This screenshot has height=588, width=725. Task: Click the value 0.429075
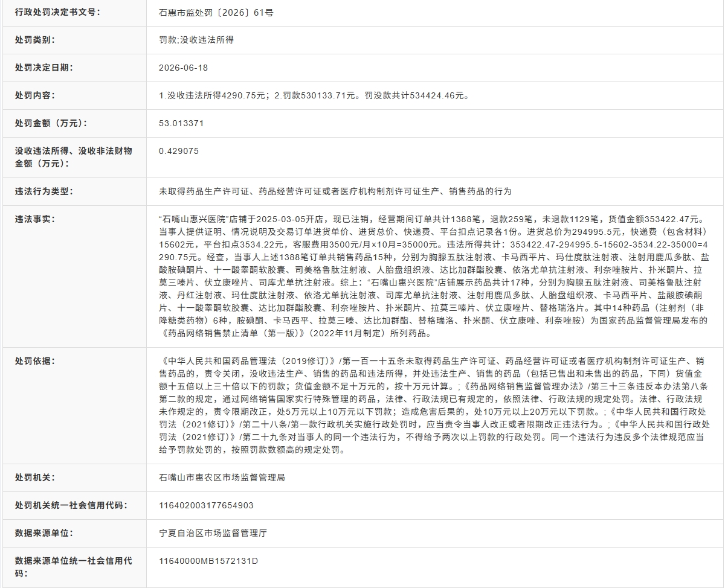179,151
